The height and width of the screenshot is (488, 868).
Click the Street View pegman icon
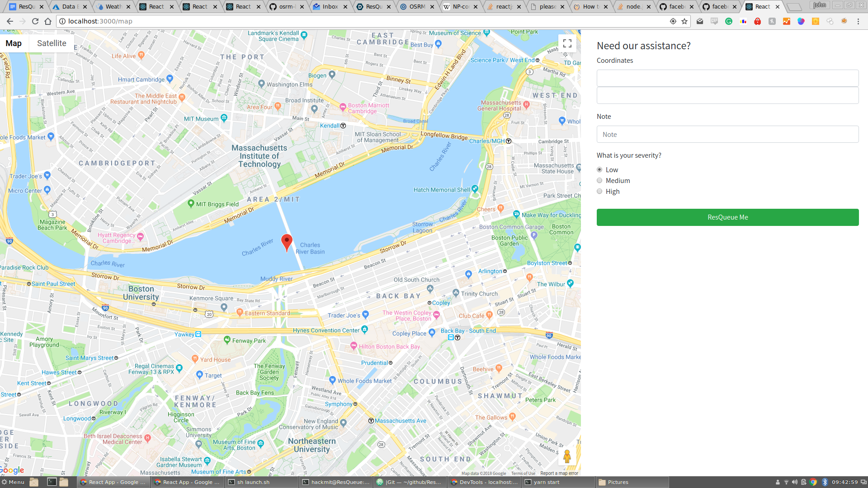click(x=567, y=456)
